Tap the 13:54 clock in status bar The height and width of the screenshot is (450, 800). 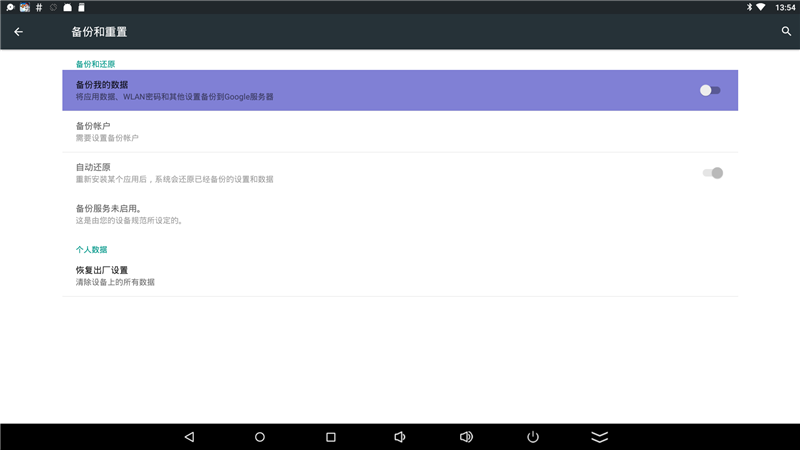coord(785,7)
